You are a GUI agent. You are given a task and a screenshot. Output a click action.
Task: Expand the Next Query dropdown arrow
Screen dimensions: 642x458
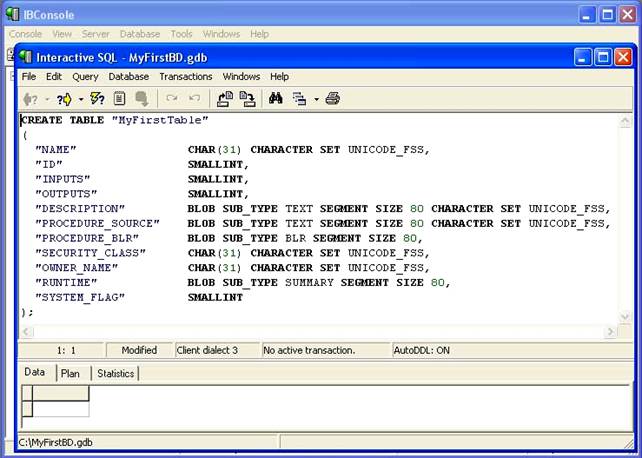(x=79, y=98)
